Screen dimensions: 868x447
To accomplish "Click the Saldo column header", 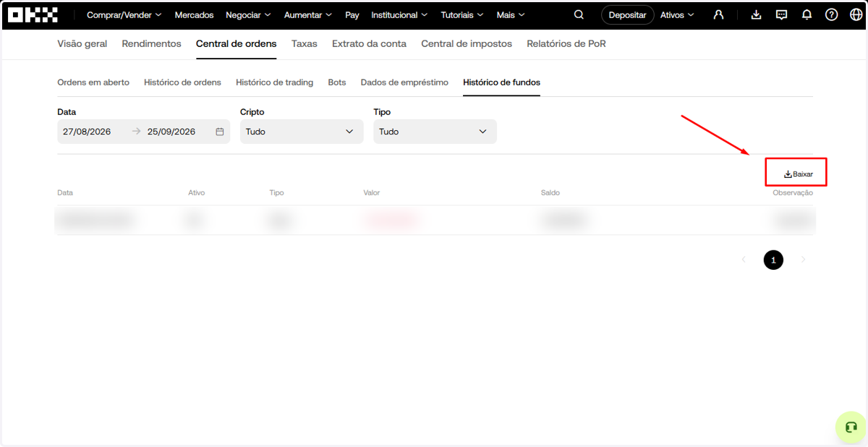I will click(550, 193).
